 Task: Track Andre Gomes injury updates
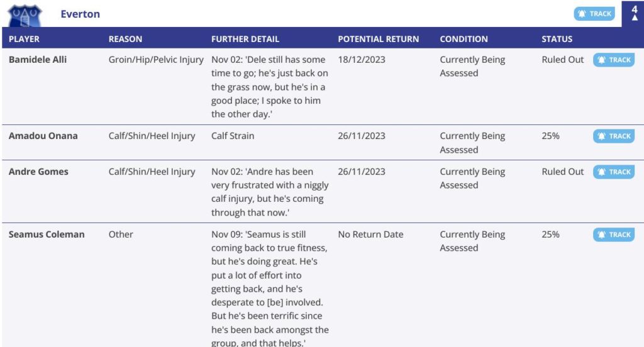(614, 172)
